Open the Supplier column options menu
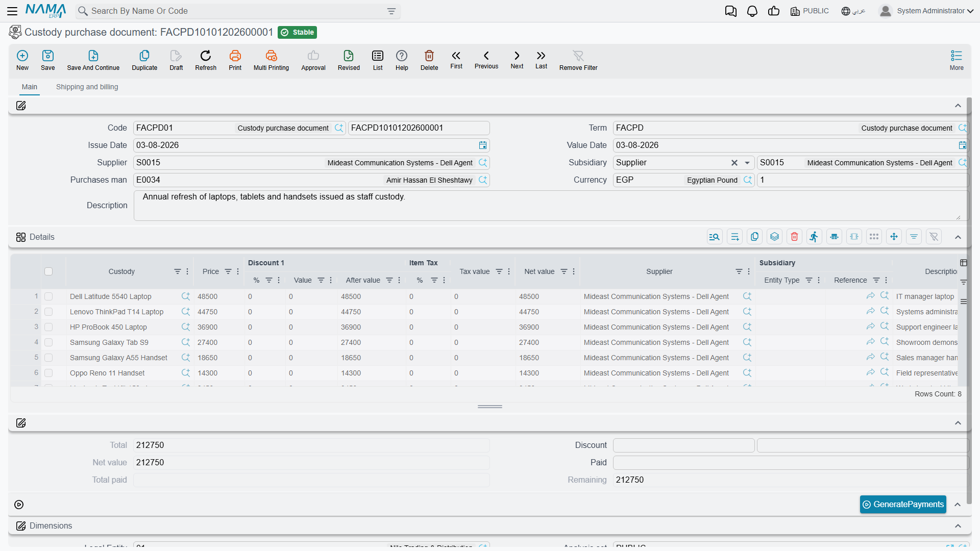 (x=749, y=271)
